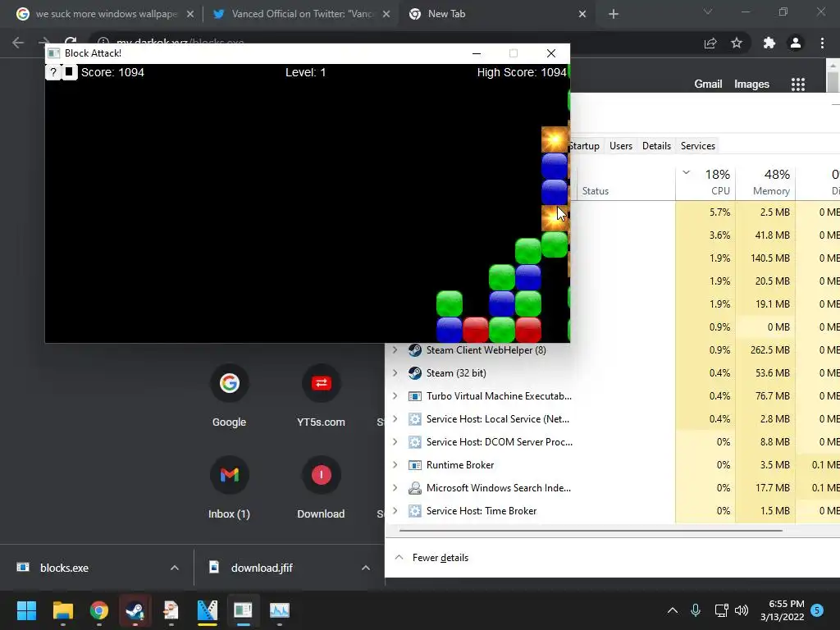Screen dimensions: 840x630
Task: Expand Steam Client WebHelper (8) process
Action: click(395, 349)
